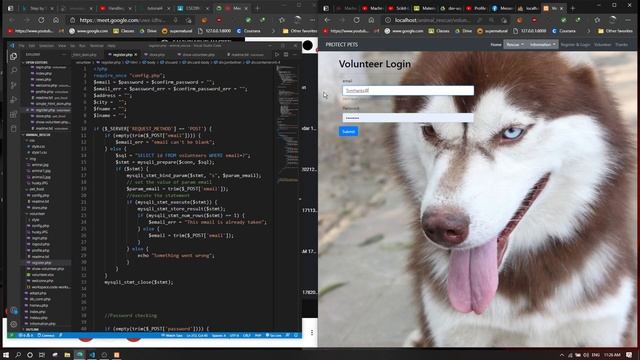Open the Explorer view in VS Code activity bar
This screenshot has width=640, height=360.
point(13,57)
